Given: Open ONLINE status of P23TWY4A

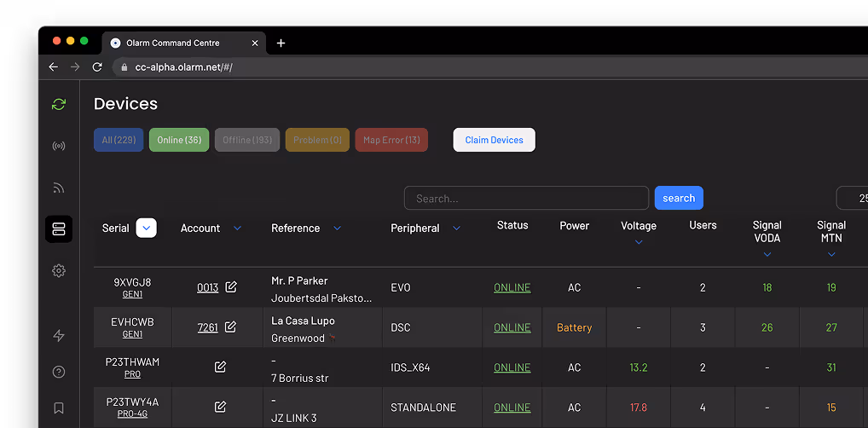Looking at the screenshot, I should tap(512, 408).
